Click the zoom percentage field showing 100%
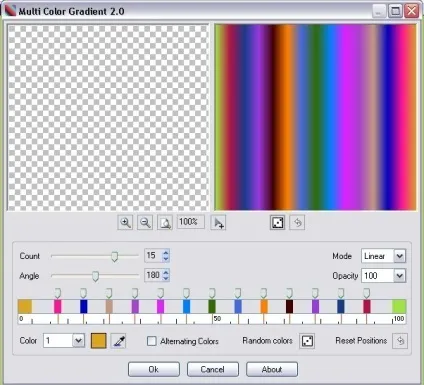The height and width of the screenshot is (385, 424). tap(191, 222)
